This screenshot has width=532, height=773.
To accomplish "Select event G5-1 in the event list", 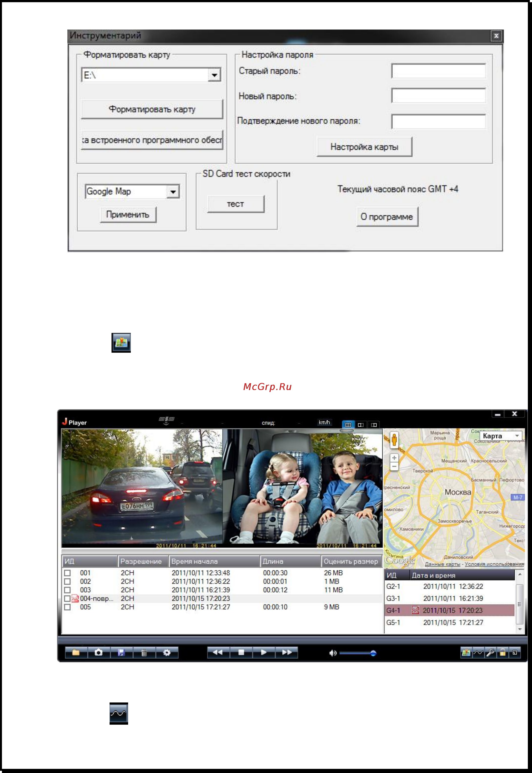I will coord(450,622).
